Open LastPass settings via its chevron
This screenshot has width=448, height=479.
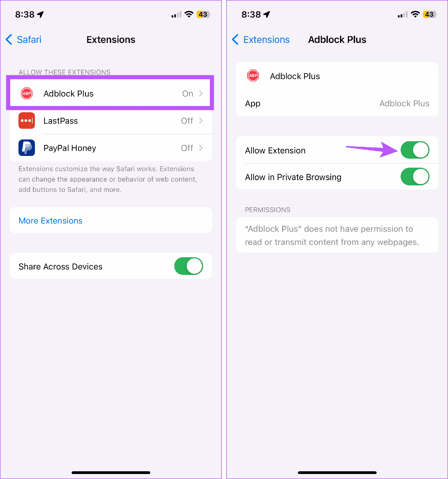point(201,121)
